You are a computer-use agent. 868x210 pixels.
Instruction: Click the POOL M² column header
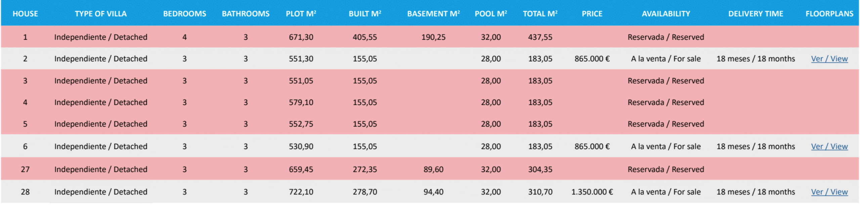(491, 14)
